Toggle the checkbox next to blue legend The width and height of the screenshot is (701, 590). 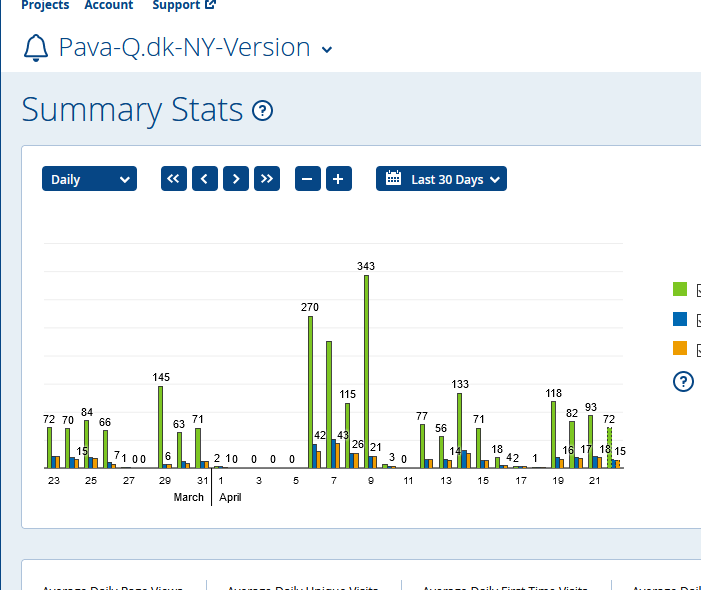(x=699, y=320)
